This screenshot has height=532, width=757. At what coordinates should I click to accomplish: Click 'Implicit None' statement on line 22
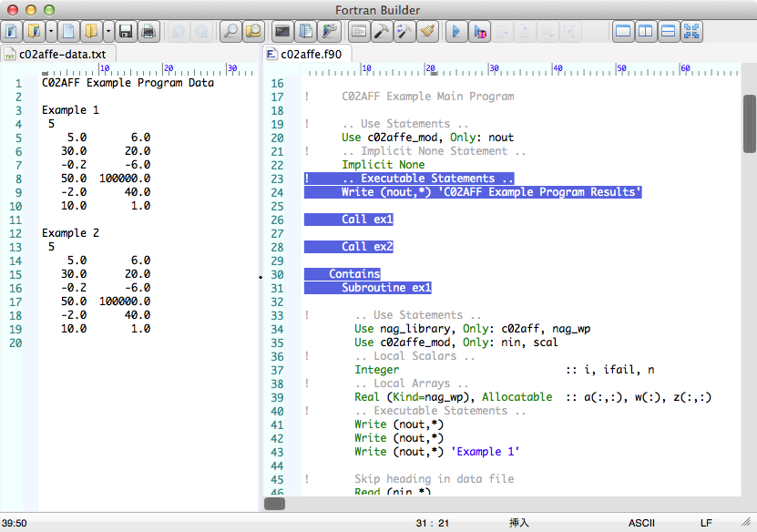(x=384, y=165)
